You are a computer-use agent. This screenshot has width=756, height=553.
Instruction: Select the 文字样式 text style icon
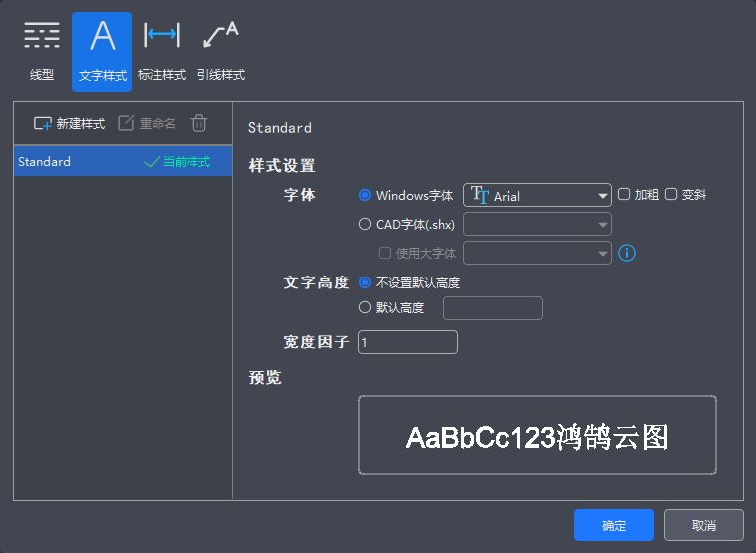pyautogui.click(x=102, y=36)
